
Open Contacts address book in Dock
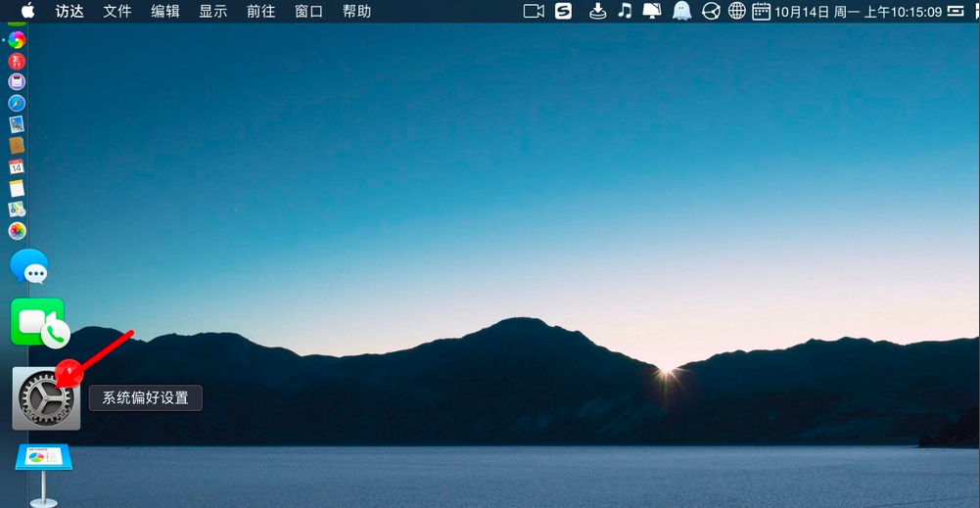(x=17, y=146)
